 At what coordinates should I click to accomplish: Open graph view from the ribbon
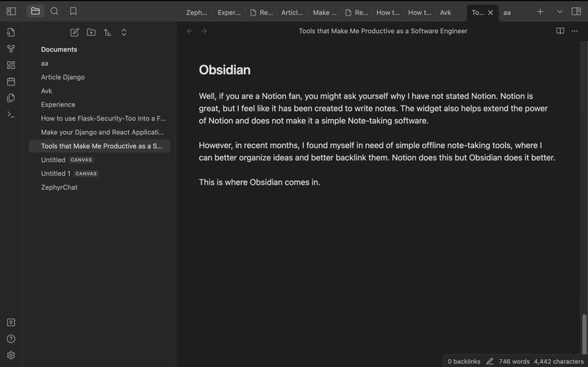point(11,49)
